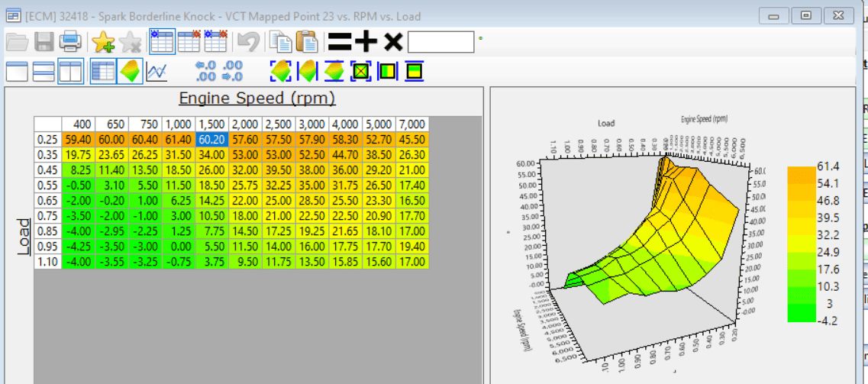
Task: Click the Open folder icon
Action: click(17, 42)
